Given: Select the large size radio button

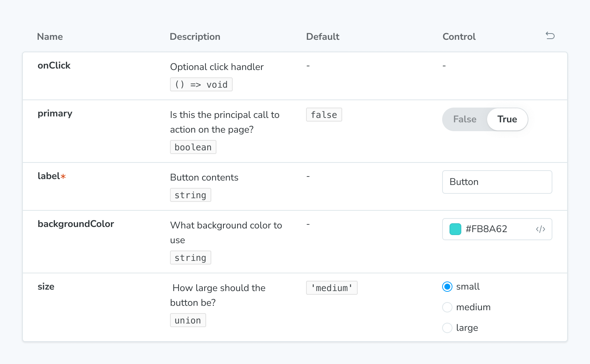Looking at the screenshot, I should coord(447,328).
